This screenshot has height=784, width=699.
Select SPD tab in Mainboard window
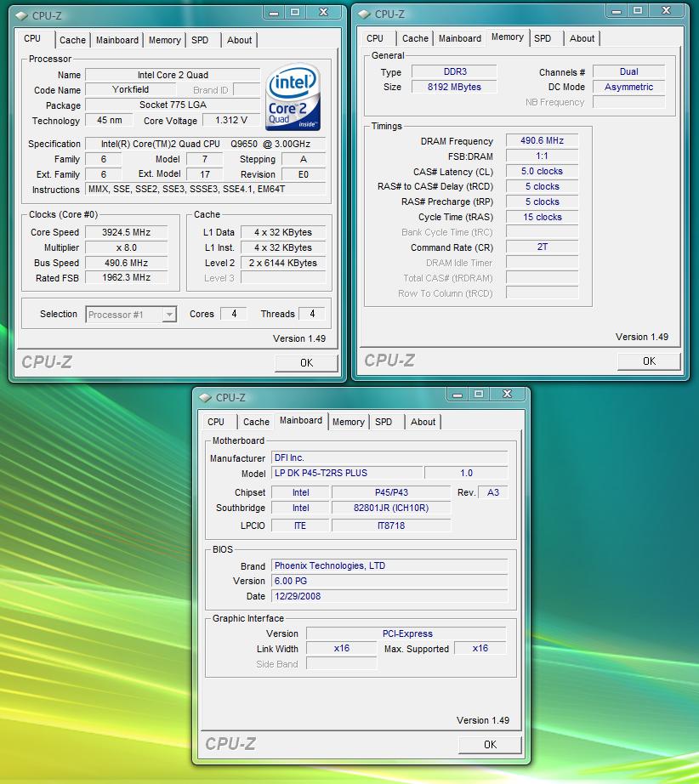[384, 422]
